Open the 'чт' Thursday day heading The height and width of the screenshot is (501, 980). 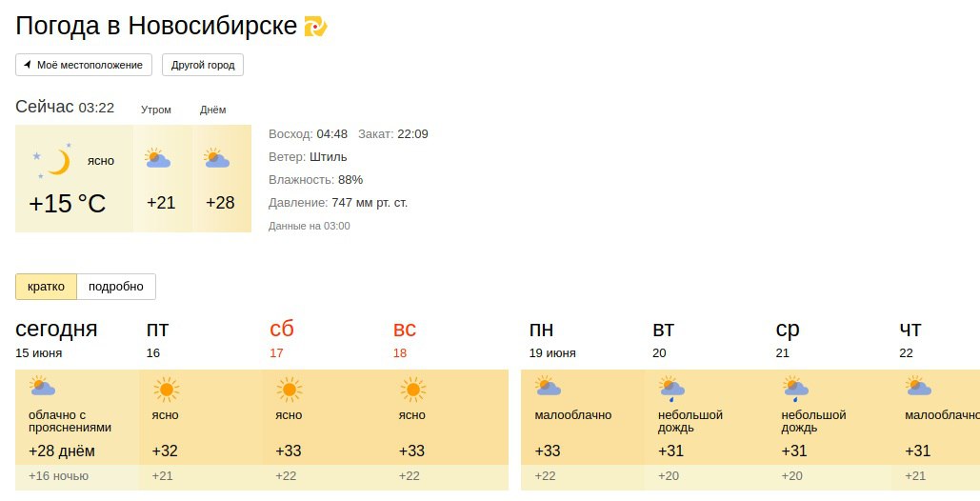pos(910,329)
